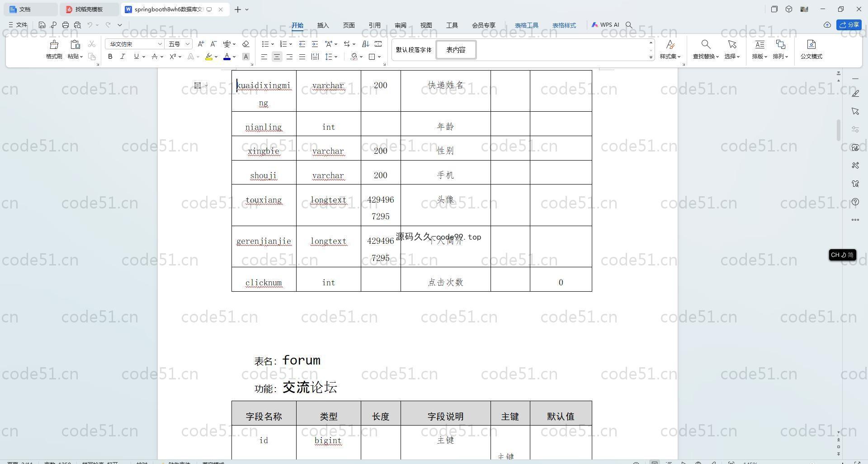Click the Copy icon below scissors

point(92,57)
